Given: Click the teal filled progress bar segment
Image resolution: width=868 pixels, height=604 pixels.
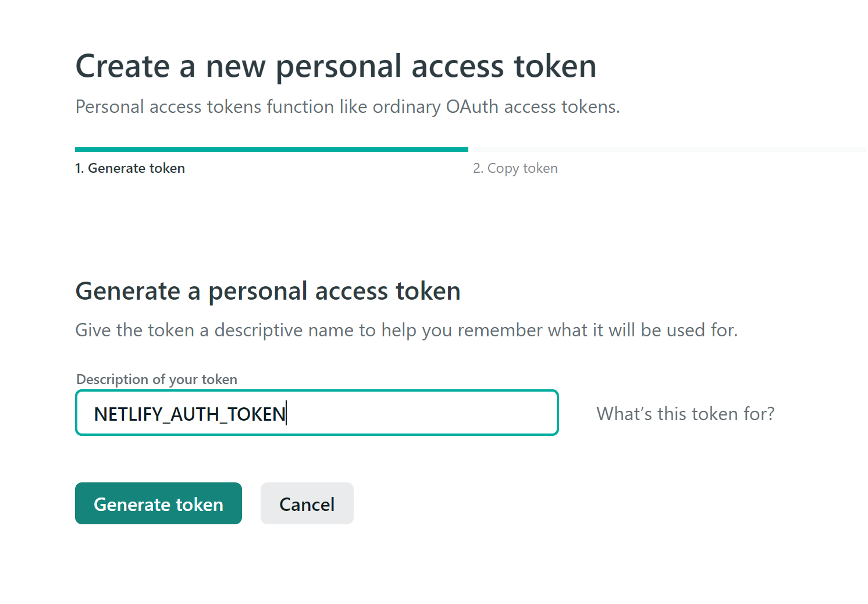Looking at the screenshot, I should click(x=271, y=150).
